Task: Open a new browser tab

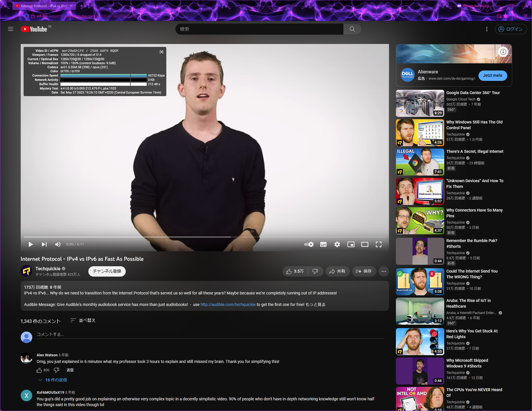Action: (81, 6)
